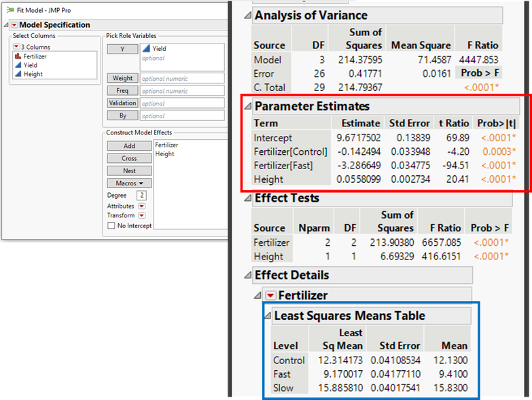
Task: Click the Mean Square column header
Action: point(421,46)
